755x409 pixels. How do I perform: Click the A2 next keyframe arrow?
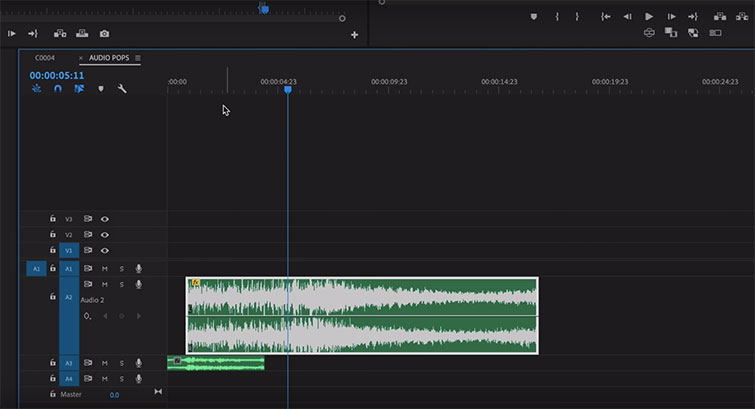(137, 316)
